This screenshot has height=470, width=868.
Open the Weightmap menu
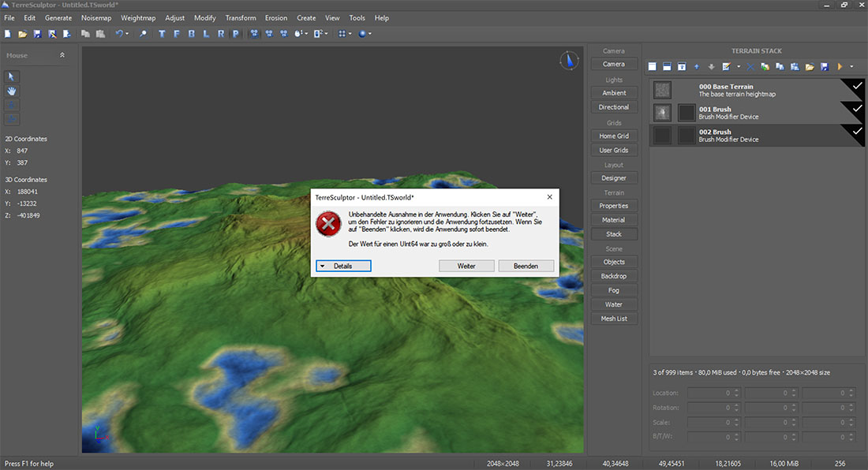point(138,17)
